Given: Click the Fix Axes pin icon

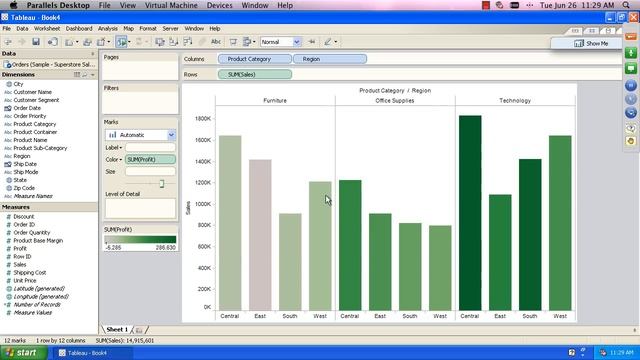Looking at the screenshot, I should (x=312, y=42).
